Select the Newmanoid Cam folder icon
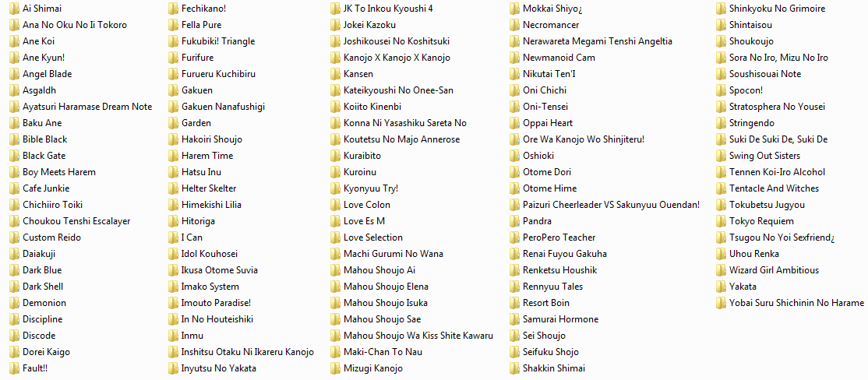This screenshot has width=868, height=380. tap(514, 58)
